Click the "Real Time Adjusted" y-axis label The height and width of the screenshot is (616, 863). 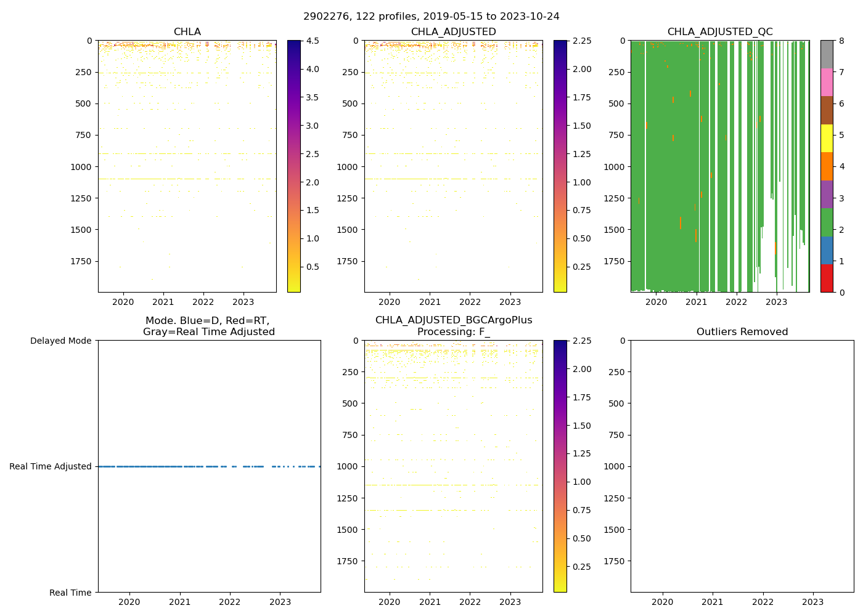(x=50, y=467)
